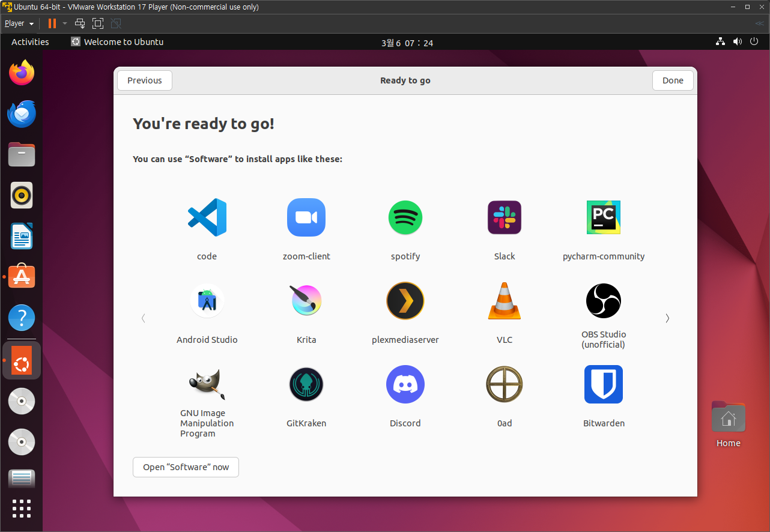Click the "GitKraken" label
This screenshot has height=532, width=770.
pyautogui.click(x=306, y=423)
